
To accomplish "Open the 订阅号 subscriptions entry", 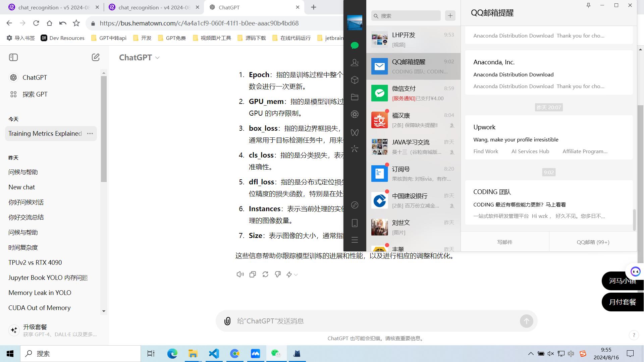I will pos(413,174).
